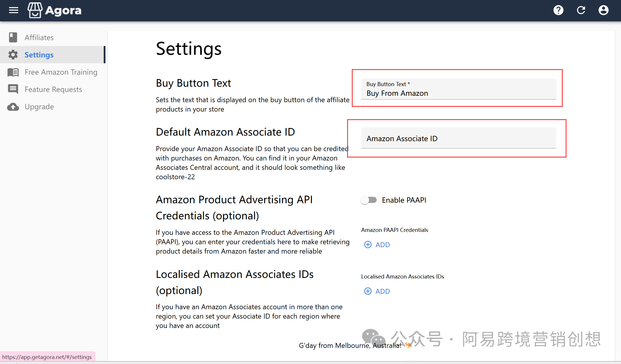The height and width of the screenshot is (364, 621).
Task: Select the Upgrade sidebar item
Action: click(39, 107)
